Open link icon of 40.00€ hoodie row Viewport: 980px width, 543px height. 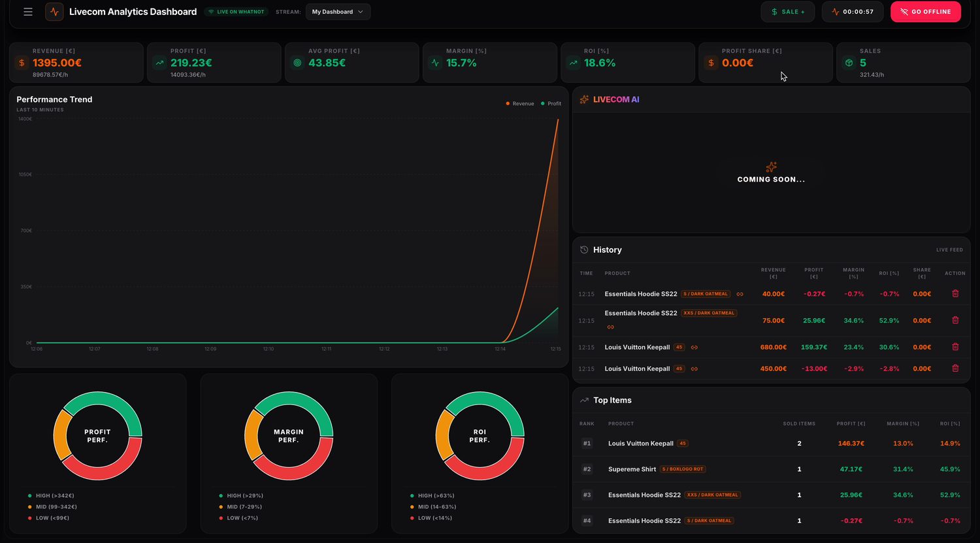point(740,294)
